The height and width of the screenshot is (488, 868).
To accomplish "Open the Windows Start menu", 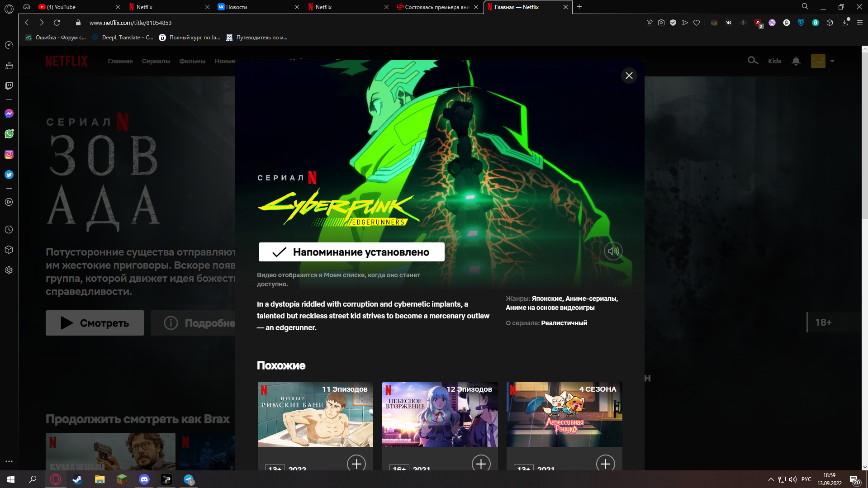I will [x=11, y=479].
